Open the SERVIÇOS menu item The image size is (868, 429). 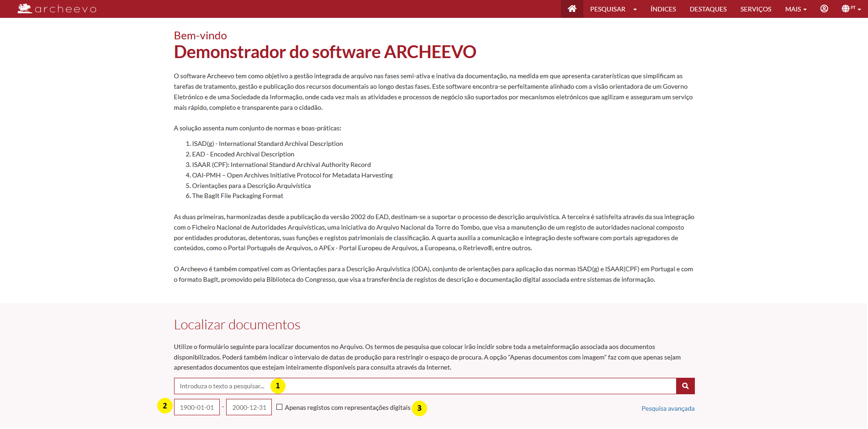click(x=756, y=9)
